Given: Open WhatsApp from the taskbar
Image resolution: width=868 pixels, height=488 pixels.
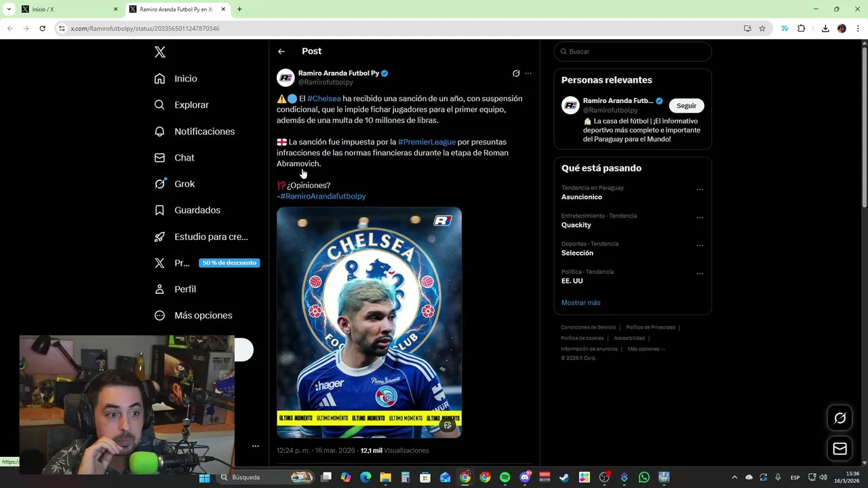Looking at the screenshot, I should pos(644,477).
